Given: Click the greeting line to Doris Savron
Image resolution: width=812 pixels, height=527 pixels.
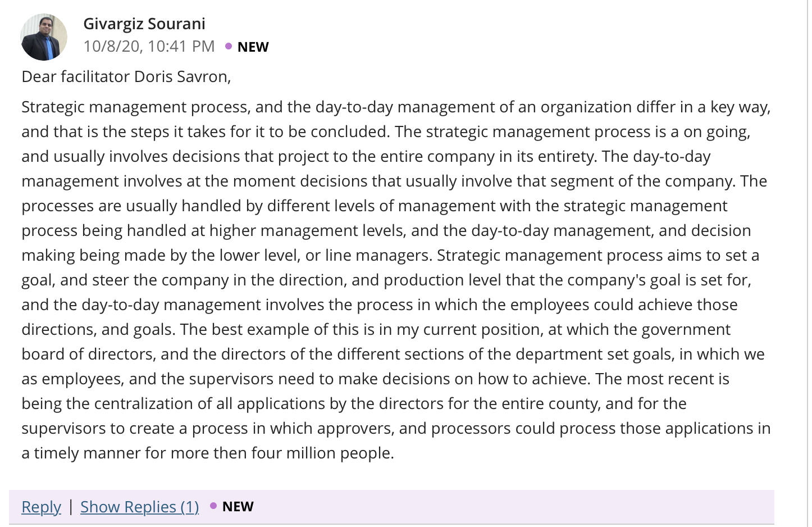Looking at the screenshot, I should (126, 76).
